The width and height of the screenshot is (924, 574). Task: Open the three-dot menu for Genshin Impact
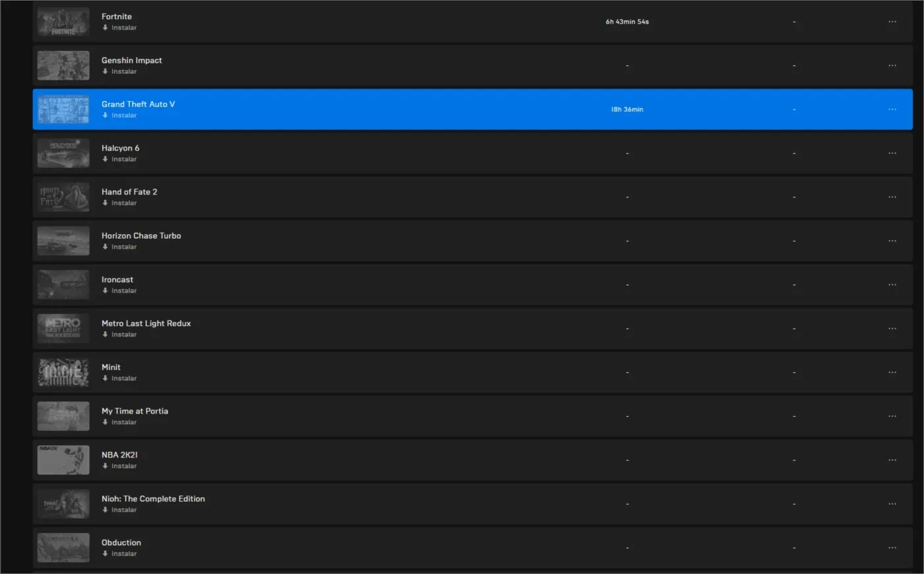pos(892,65)
